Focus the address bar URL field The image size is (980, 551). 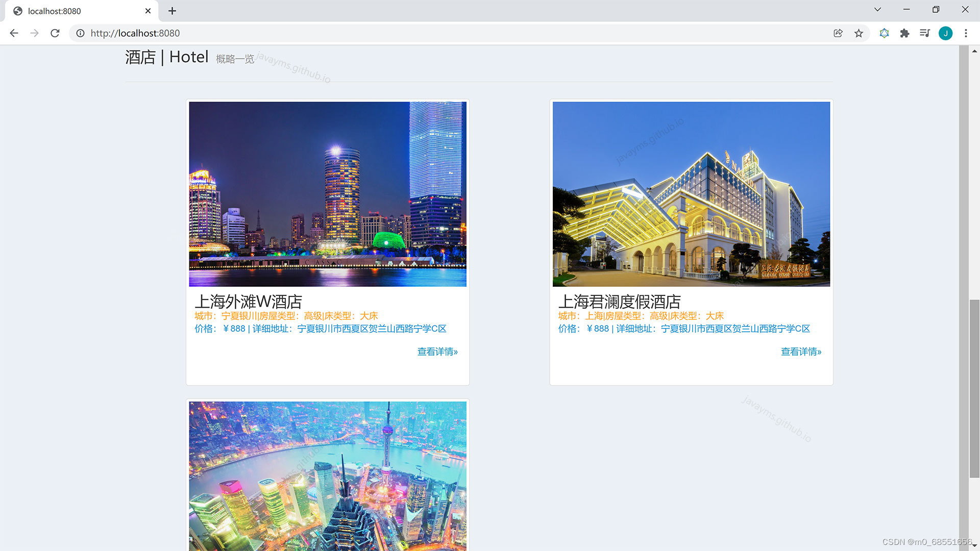[x=454, y=33]
